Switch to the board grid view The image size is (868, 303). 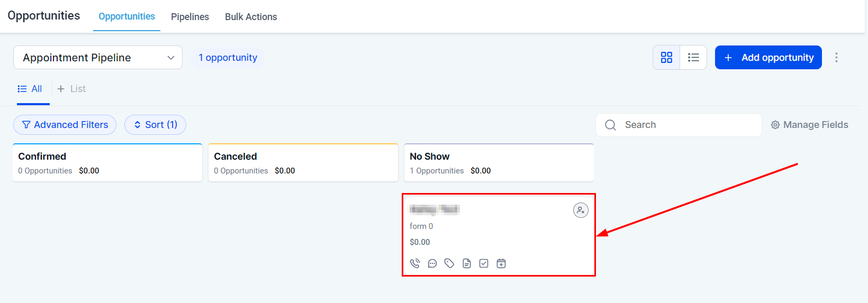pos(666,58)
